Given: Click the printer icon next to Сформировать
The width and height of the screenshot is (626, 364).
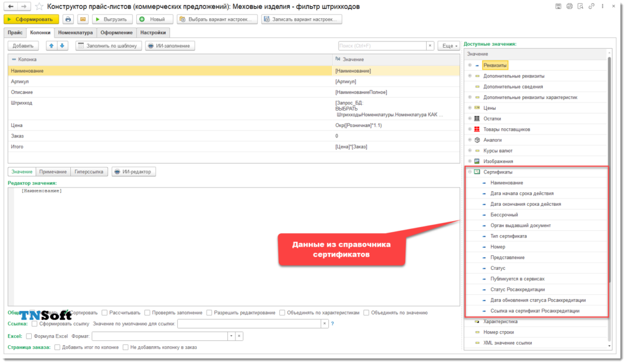Looking at the screenshot, I should coord(68,19).
